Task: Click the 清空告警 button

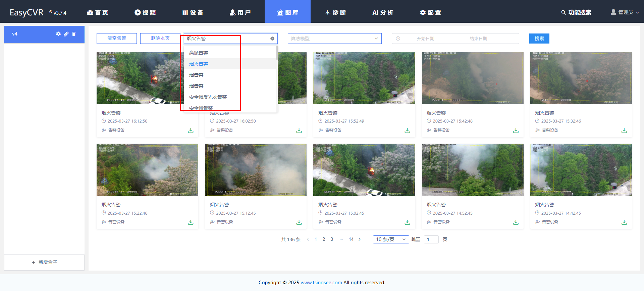Action: coord(117,39)
